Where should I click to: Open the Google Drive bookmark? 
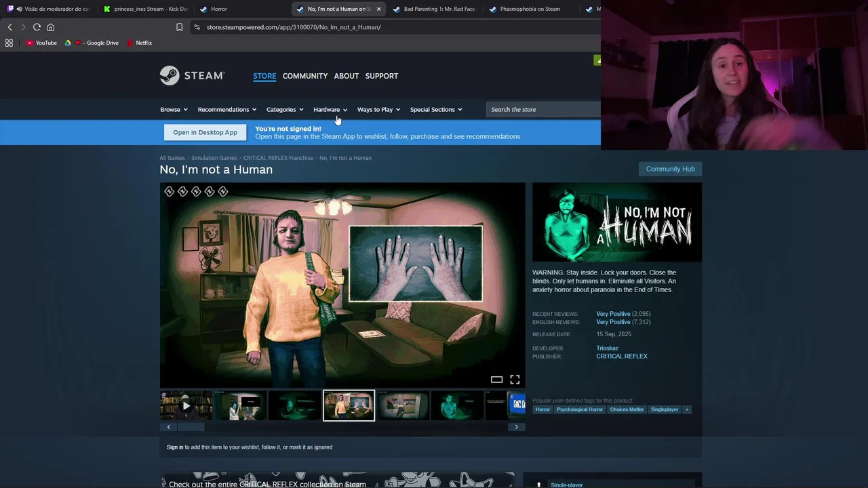(x=92, y=43)
